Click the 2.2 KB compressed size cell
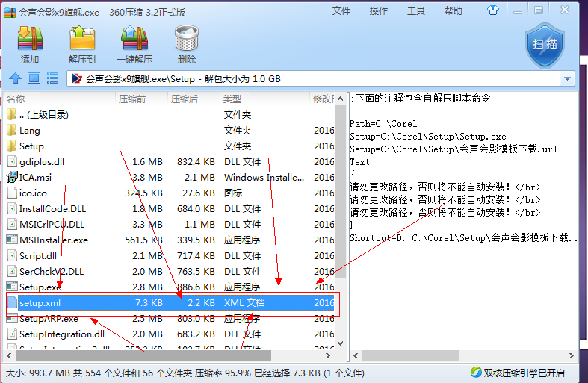 click(x=201, y=302)
